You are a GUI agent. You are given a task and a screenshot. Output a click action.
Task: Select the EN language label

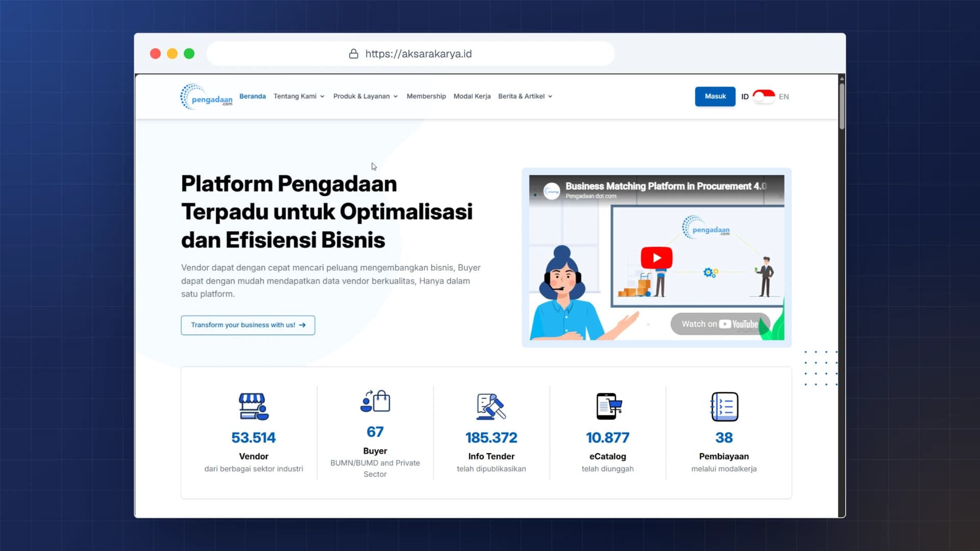point(783,96)
